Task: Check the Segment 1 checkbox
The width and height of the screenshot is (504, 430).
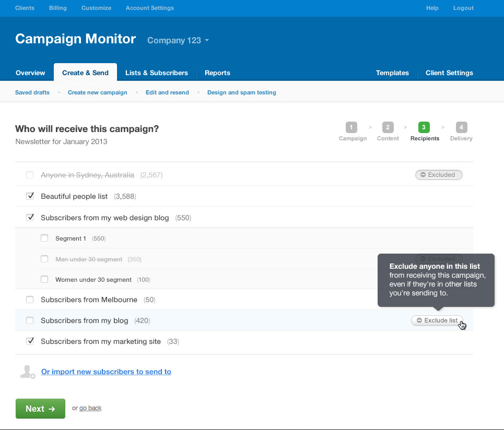Action: (x=44, y=237)
